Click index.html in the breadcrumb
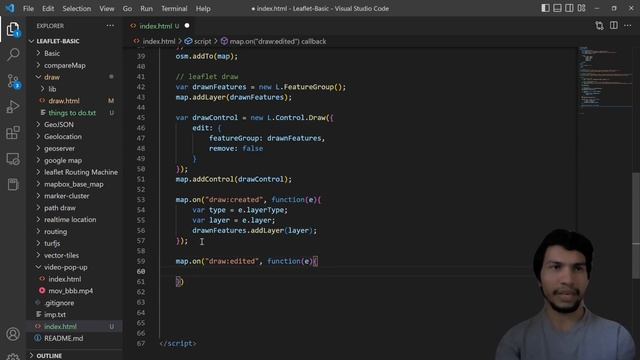640x360 pixels. pos(158,41)
